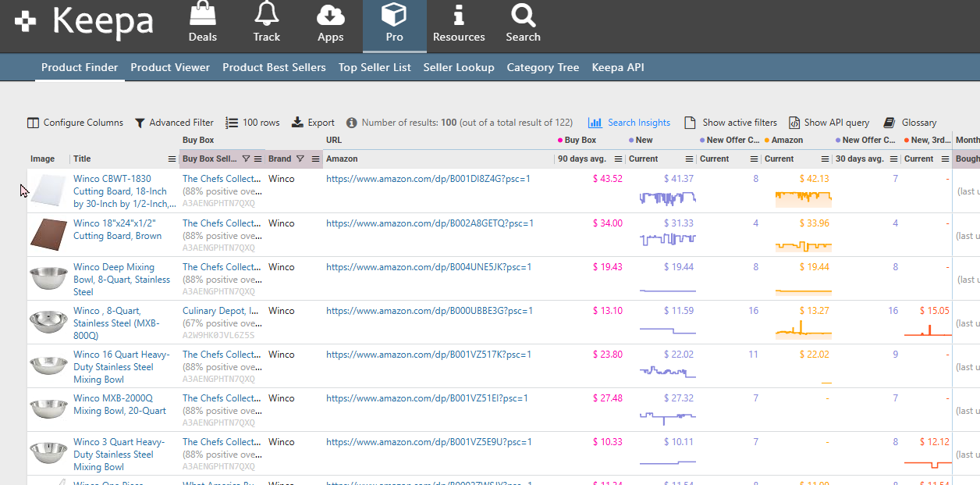Open the Brand column menu icon
This screenshot has width=980, height=485.
tap(316, 159)
